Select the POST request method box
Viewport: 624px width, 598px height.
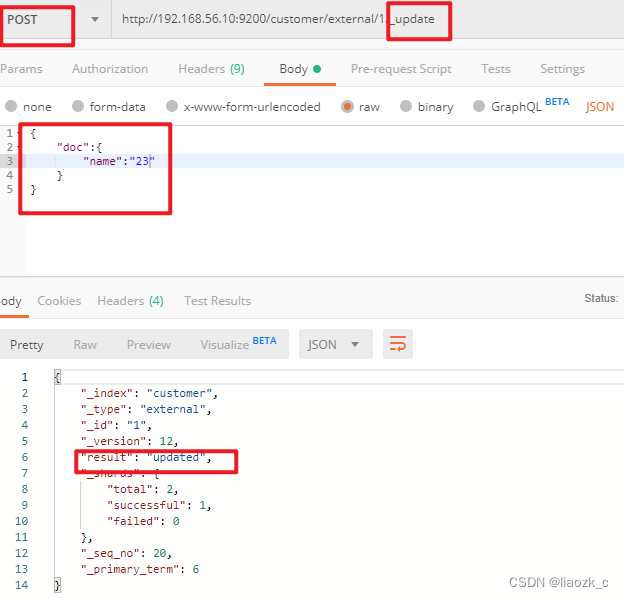click(x=56, y=19)
